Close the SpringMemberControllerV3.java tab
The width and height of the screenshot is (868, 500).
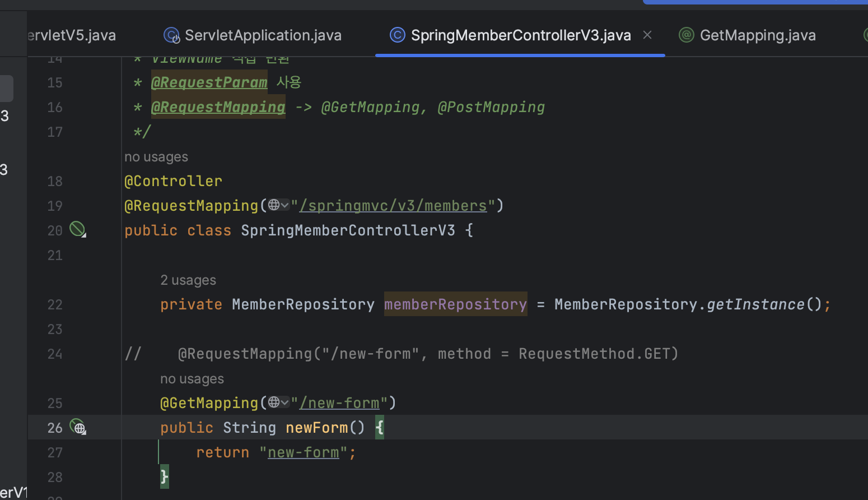pos(647,35)
